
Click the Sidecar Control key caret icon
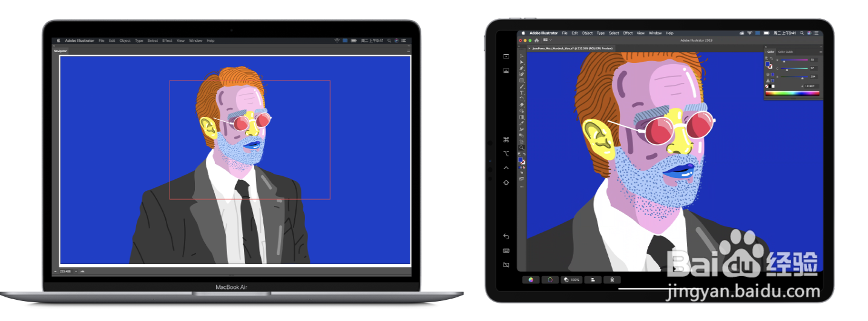(506, 168)
